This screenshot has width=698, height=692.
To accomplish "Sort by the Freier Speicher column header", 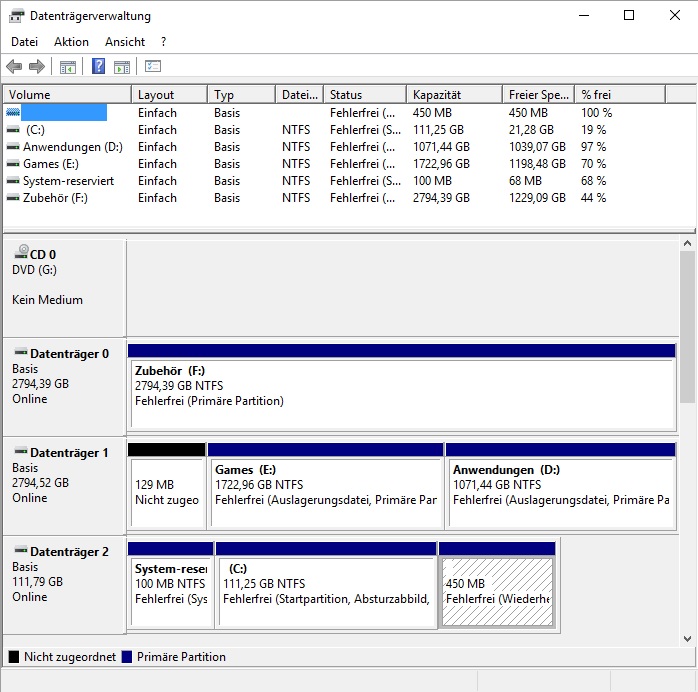I will click(539, 95).
